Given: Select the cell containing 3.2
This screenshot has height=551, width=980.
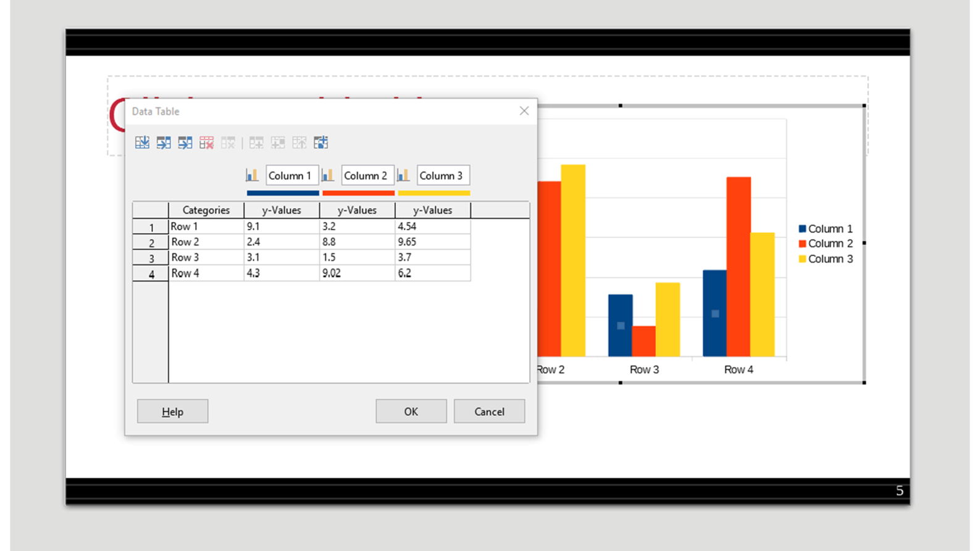Looking at the screenshot, I should pos(358,226).
